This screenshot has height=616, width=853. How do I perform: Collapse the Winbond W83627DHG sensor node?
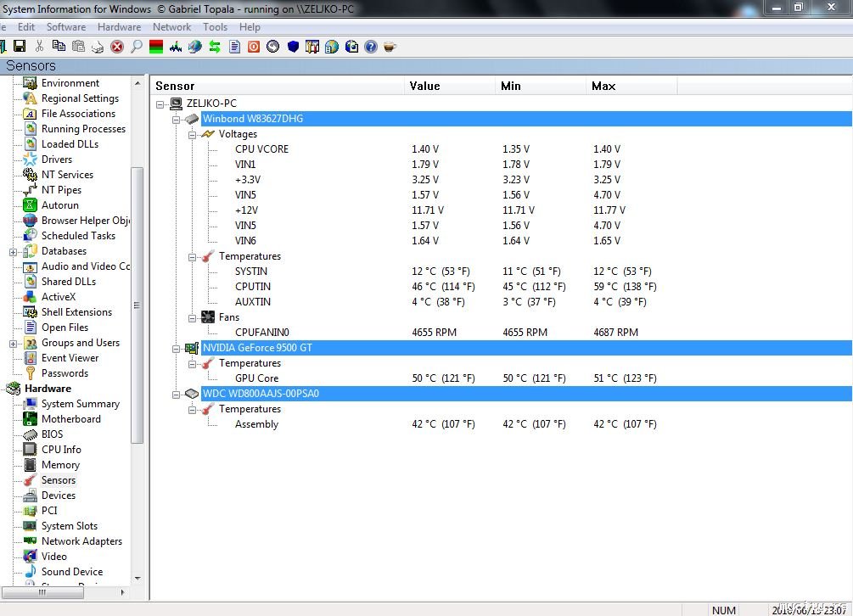point(177,119)
